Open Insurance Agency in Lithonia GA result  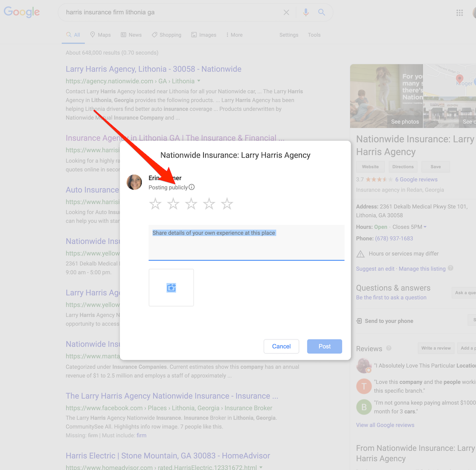(175, 138)
